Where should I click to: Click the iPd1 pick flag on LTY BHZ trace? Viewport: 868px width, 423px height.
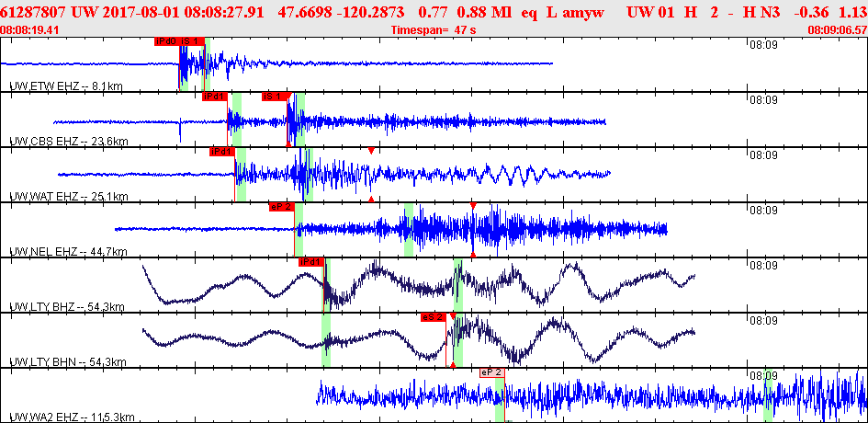click(311, 262)
